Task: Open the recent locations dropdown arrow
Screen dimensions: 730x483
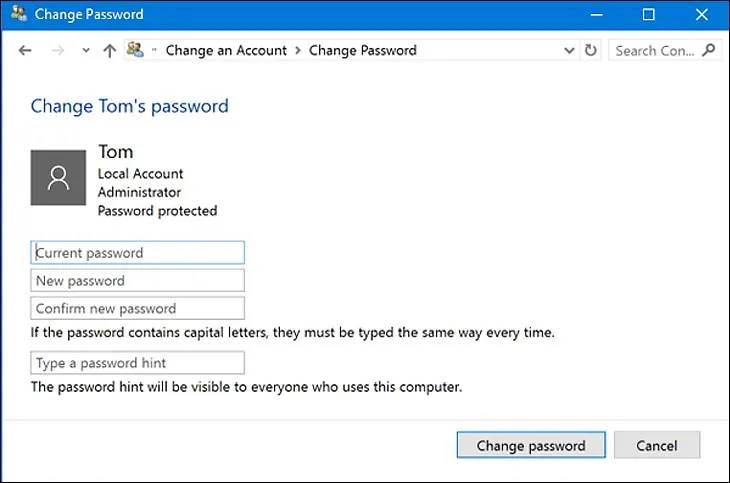Action: click(x=85, y=50)
